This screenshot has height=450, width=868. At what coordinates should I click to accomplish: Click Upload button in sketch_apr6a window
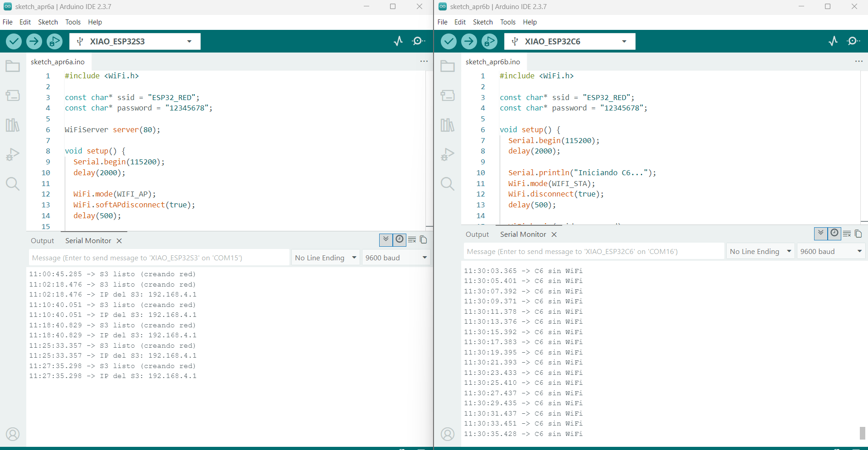tap(34, 41)
